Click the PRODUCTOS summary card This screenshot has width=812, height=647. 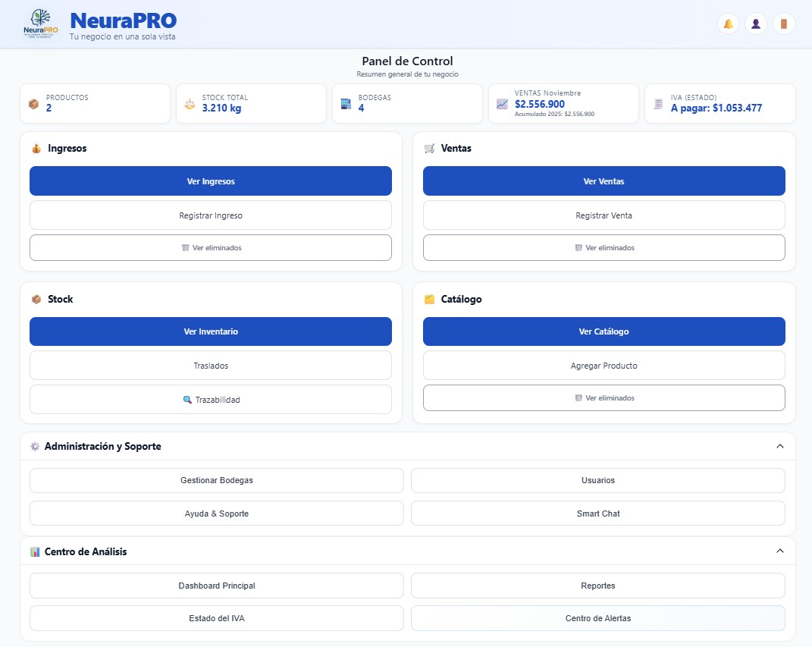click(94, 102)
